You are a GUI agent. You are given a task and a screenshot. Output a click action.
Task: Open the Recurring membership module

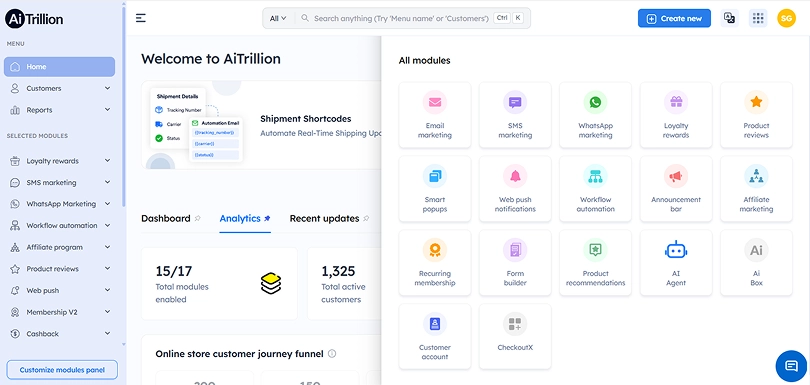click(434, 263)
